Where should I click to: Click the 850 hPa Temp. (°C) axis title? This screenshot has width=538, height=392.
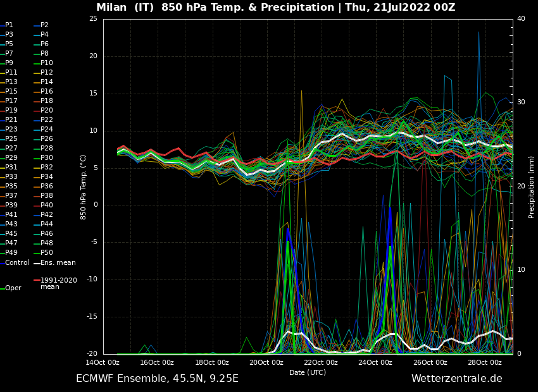(84, 187)
